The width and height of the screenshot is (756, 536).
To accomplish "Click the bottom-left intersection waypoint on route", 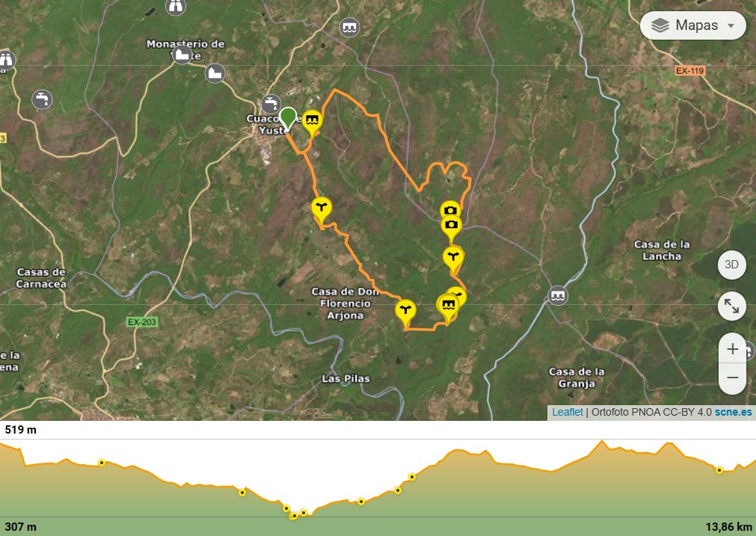I will tap(405, 312).
